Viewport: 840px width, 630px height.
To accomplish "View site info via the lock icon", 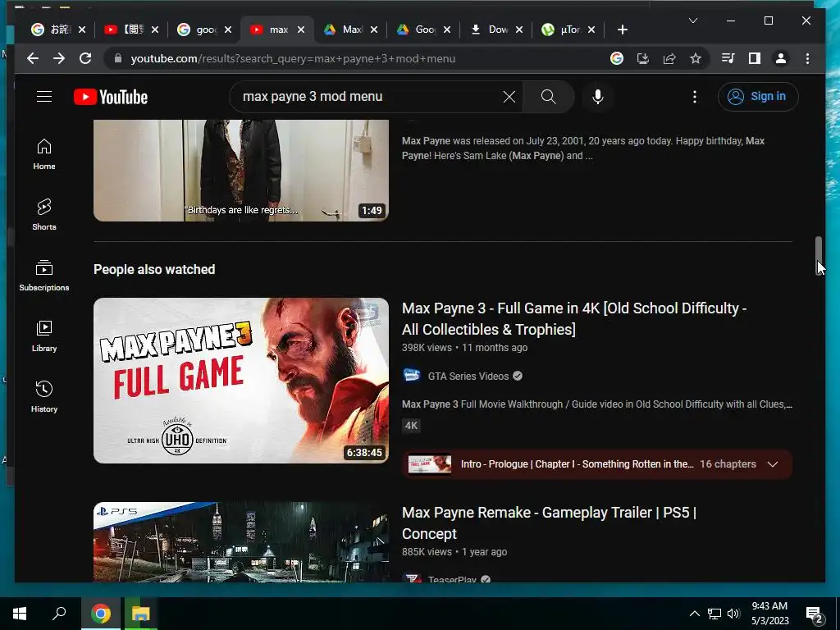I will point(118,58).
